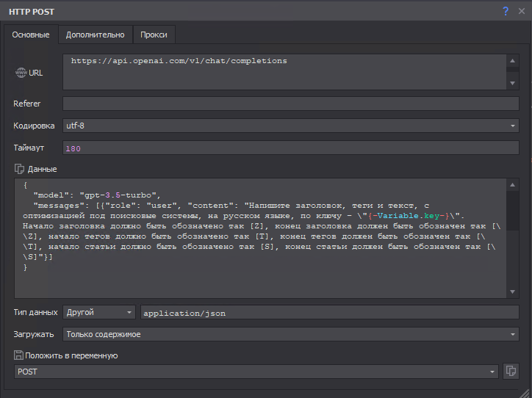
Task: Switch to the Основные tab
Action: pyautogui.click(x=31, y=35)
